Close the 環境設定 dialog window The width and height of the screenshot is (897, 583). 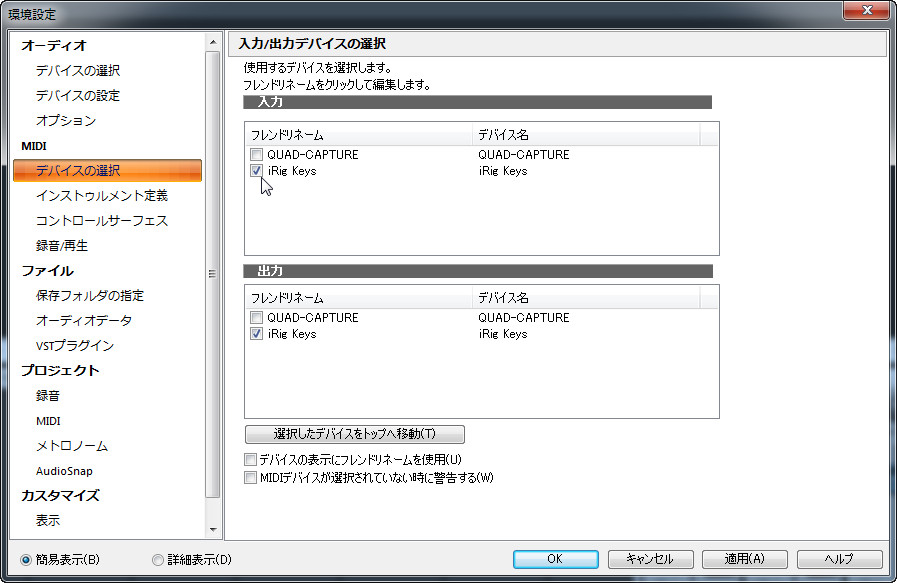[867, 10]
